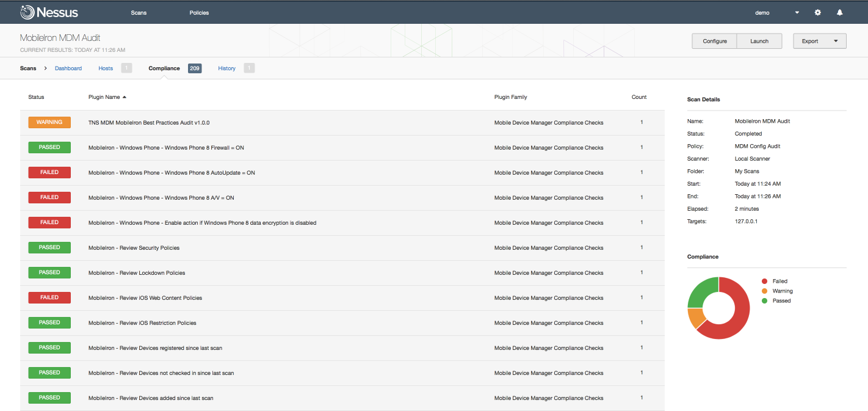Click the Warning legend label
This screenshot has height=411, width=868.
783,291
